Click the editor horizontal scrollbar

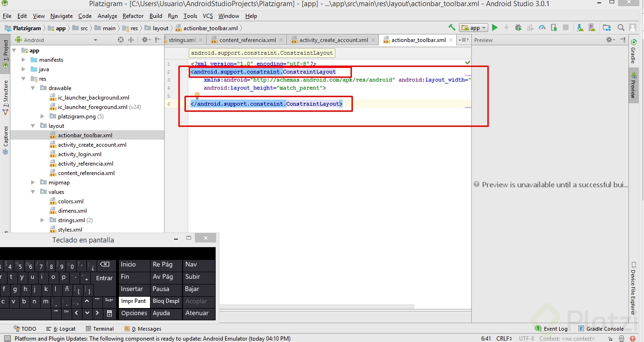point(317,307)
